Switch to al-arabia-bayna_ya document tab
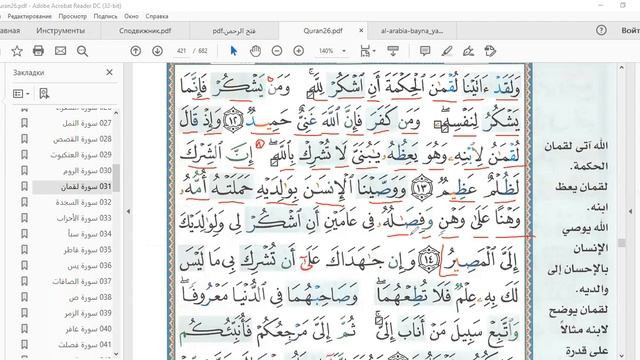Viewport: 640px width, 360px height. (x=412, y=31)
